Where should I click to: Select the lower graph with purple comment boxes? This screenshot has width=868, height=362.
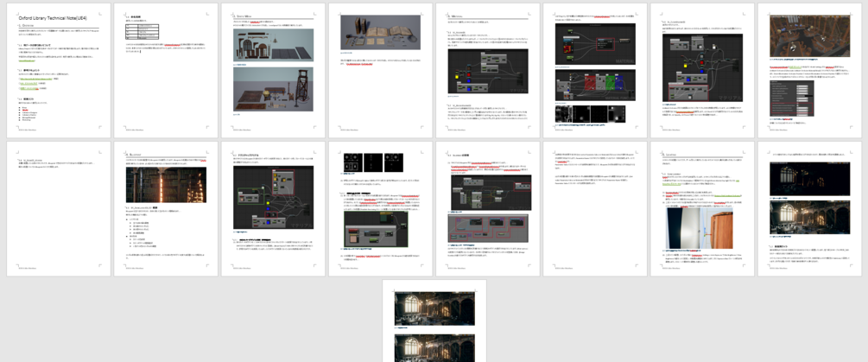(x=488, y=228)
